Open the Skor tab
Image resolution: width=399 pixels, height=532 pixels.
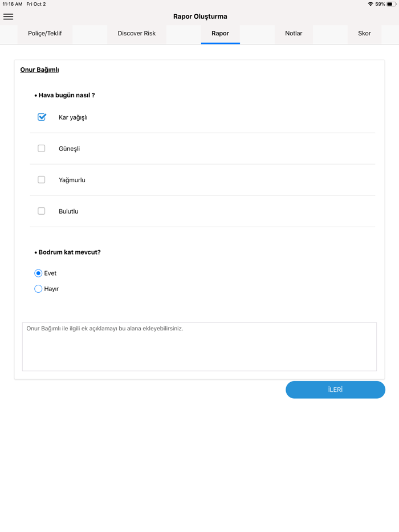pyautogui.click(x=364, y=33)
